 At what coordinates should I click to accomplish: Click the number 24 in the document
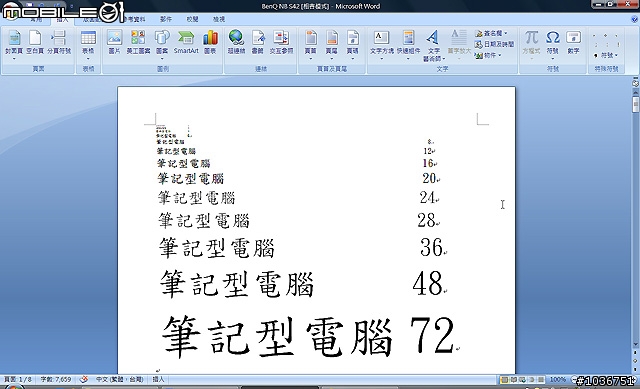pyautogui.click(x=427, y=198)
